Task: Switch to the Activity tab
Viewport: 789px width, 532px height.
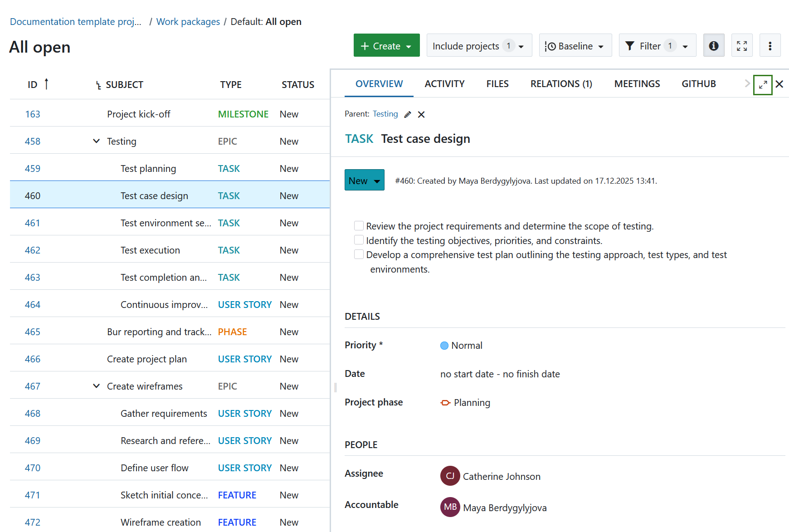Action: [x=444, y=84]
